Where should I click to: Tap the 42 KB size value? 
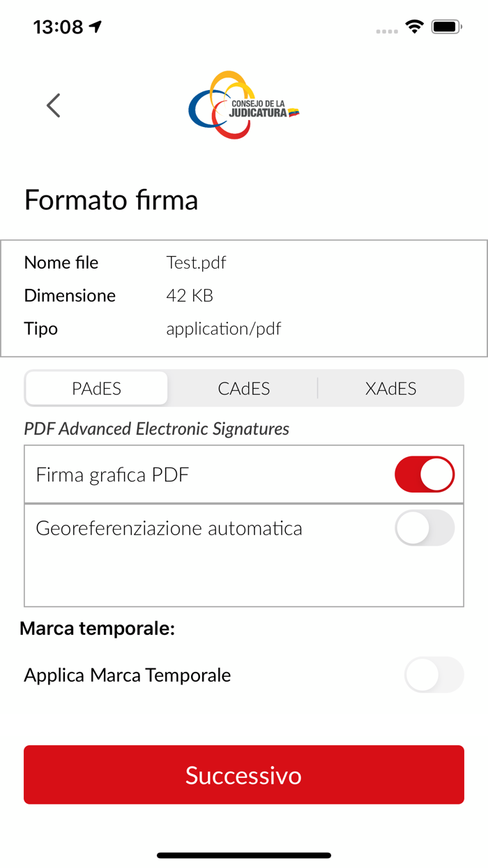pos(188,296)
